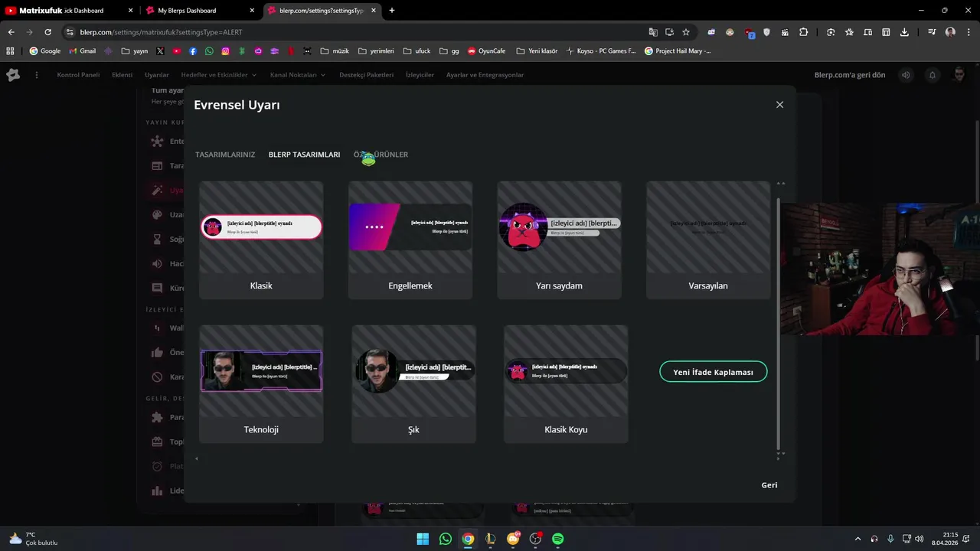Open Spotify from taskbar
This screenshot has width=980, height=551.
coord(558,539)
